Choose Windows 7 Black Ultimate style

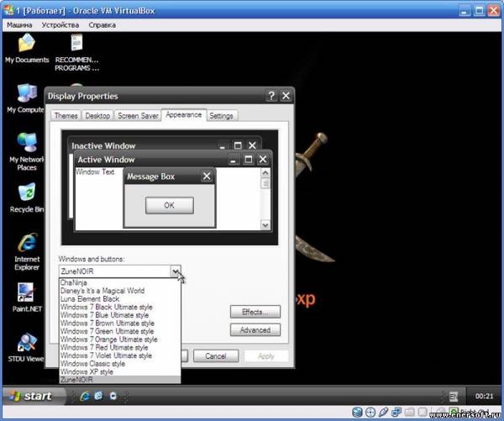[x=119, y=307]
